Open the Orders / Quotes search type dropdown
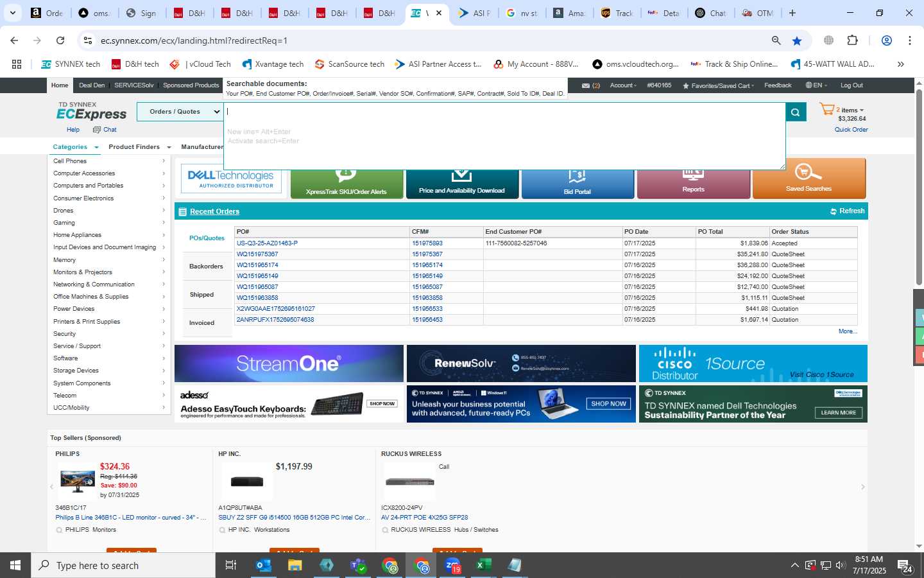Viewport: 924px width, 578px height. click(180, 112)
